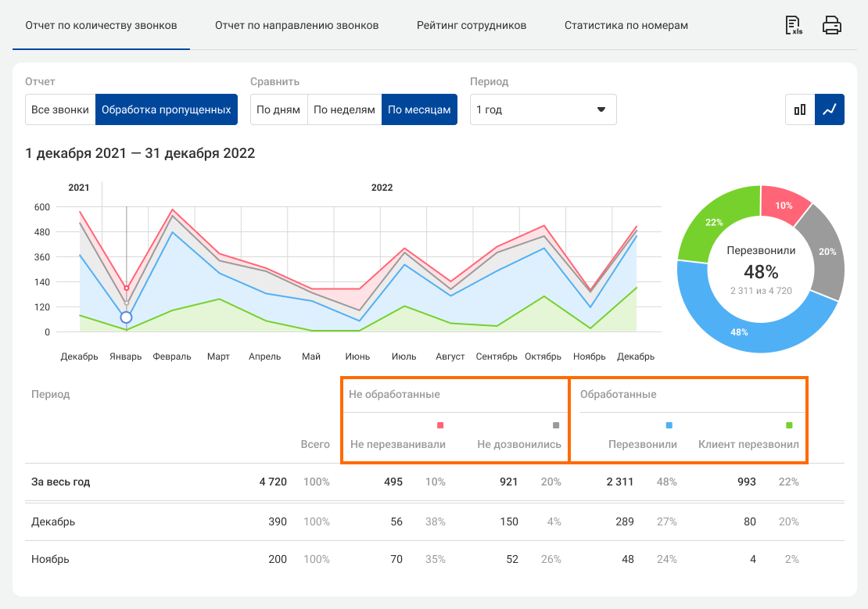Open 'Отчет по направлению звонков' tab
Image resolution: width=868 pixels, height=609 pixels.
pyautogui.click(x=296, y=25)
